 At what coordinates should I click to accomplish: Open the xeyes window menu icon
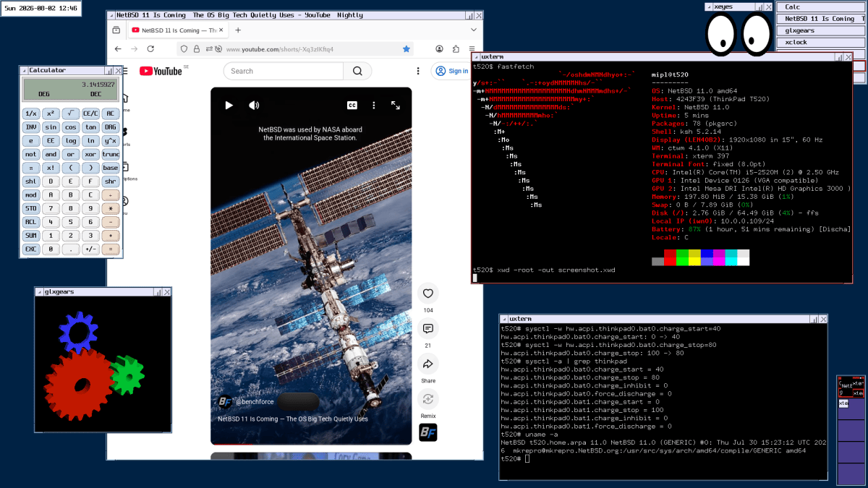point(710,7)
